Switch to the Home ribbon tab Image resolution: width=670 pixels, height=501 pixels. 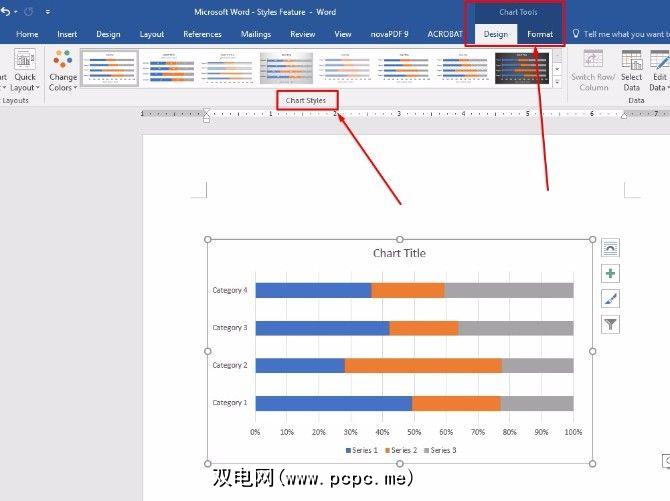(x=27, y=34)
